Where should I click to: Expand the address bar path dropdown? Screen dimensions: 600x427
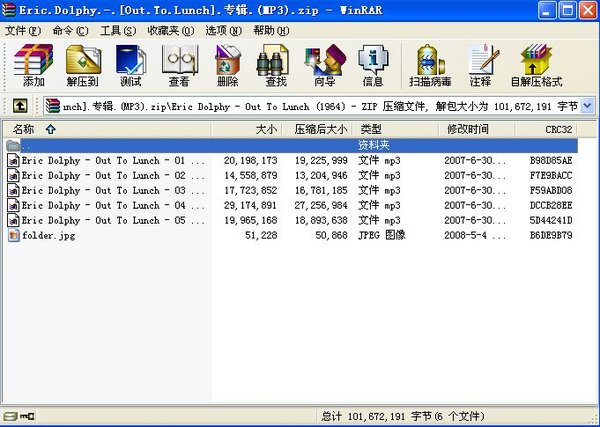tap(587, 106)
